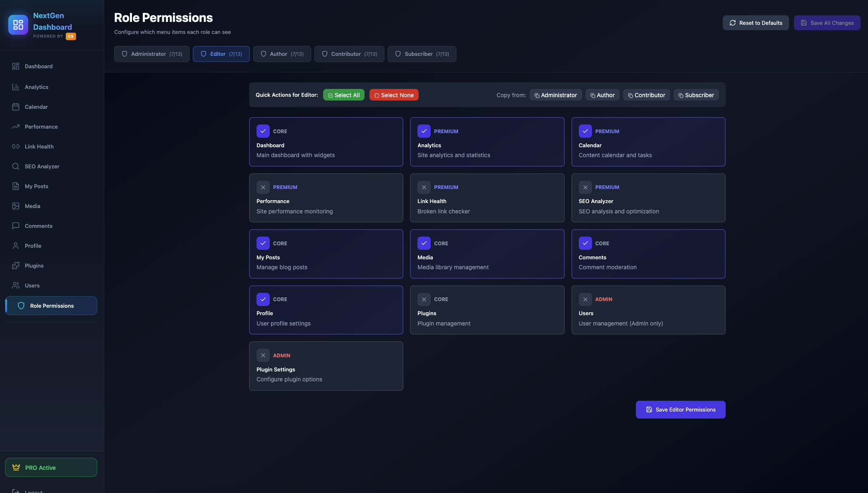868x493 pixels.
Task: Uncheck the Analytics permission checkbox
Action: coord(424,131)
